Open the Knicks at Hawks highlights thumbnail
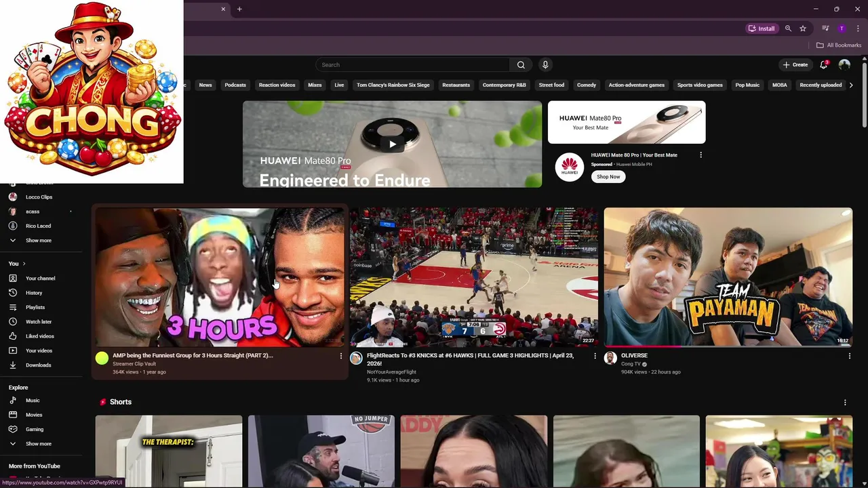Screen dimensions: 868x488 [x=474, y=277]
